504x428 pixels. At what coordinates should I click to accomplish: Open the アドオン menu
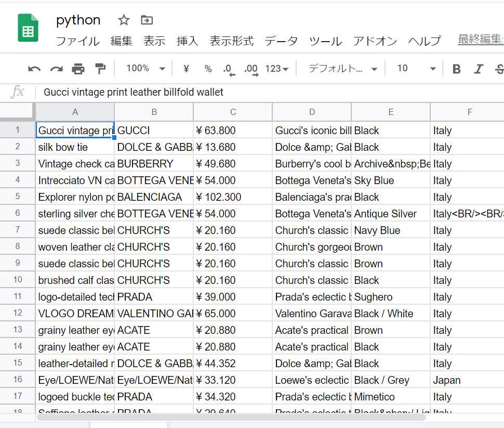tap(375, 41)
